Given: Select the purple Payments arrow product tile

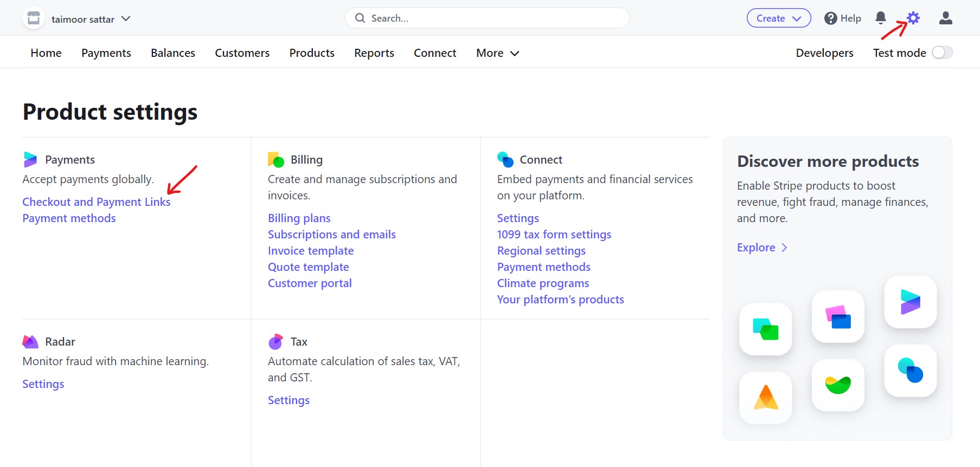Looking at the screenshot, I should coord(911,302).
